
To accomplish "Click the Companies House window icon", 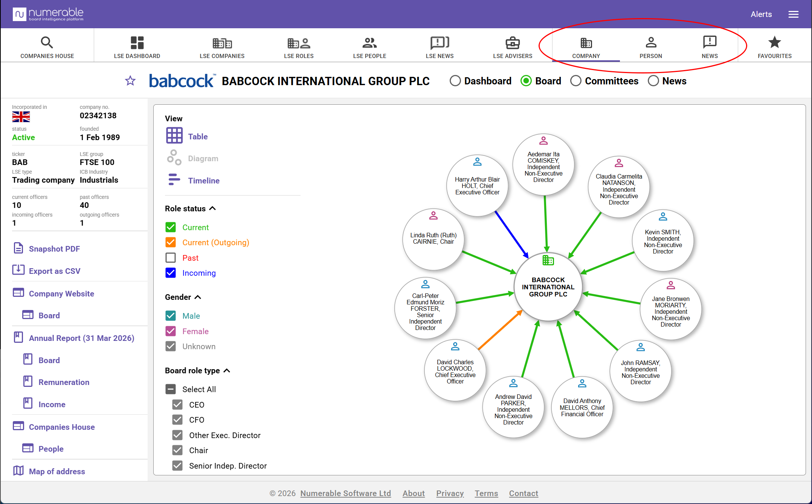I will [x=18, y=426].
